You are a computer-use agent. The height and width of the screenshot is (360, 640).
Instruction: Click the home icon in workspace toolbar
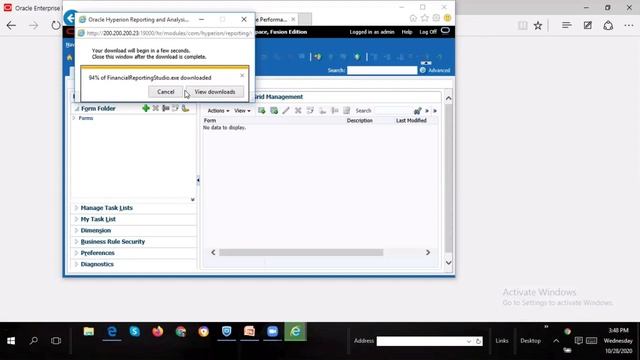coord(69,58)
